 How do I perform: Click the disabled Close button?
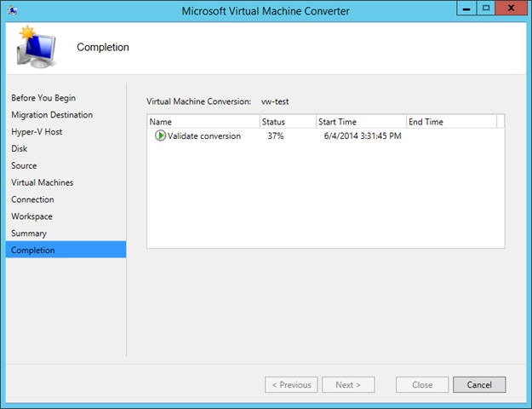(422, 384)
